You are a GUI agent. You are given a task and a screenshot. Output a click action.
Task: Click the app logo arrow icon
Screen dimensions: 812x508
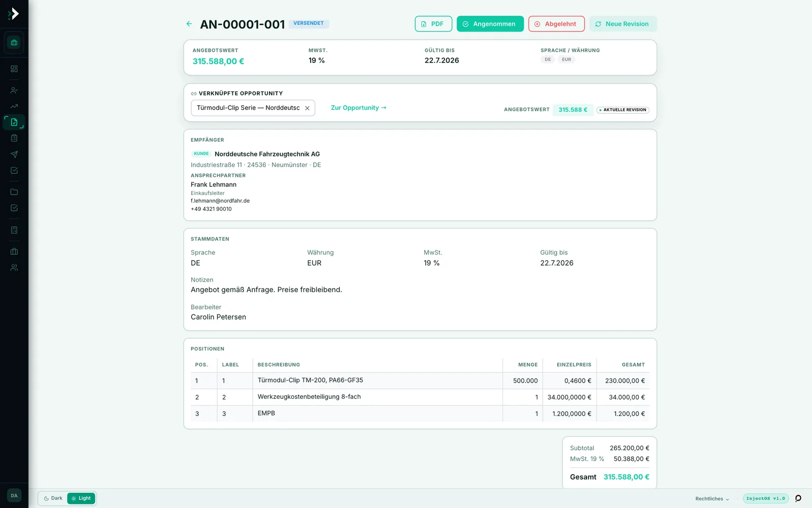click(x=14, y=14)
